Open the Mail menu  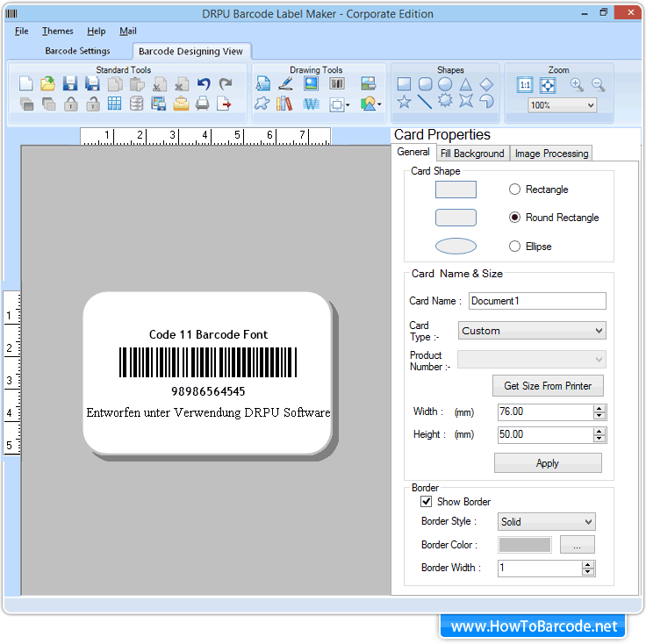128,31
